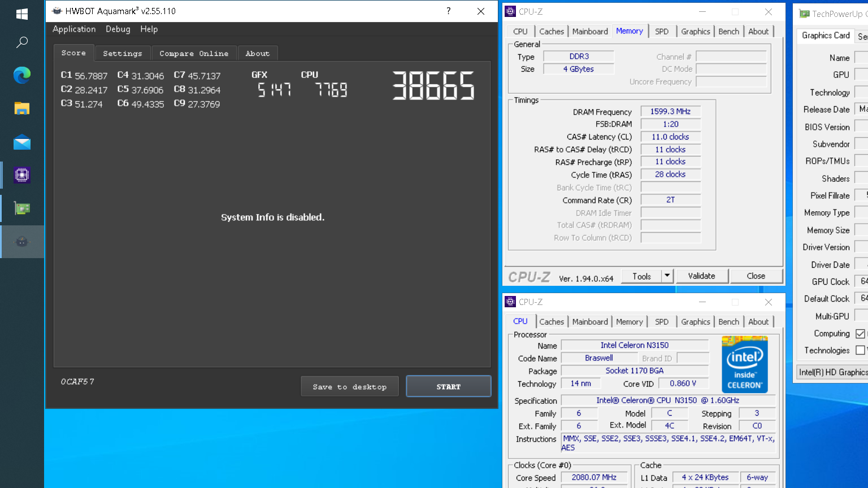Open the Compare Online tab

pyautogui.click(x=194, y=53)
